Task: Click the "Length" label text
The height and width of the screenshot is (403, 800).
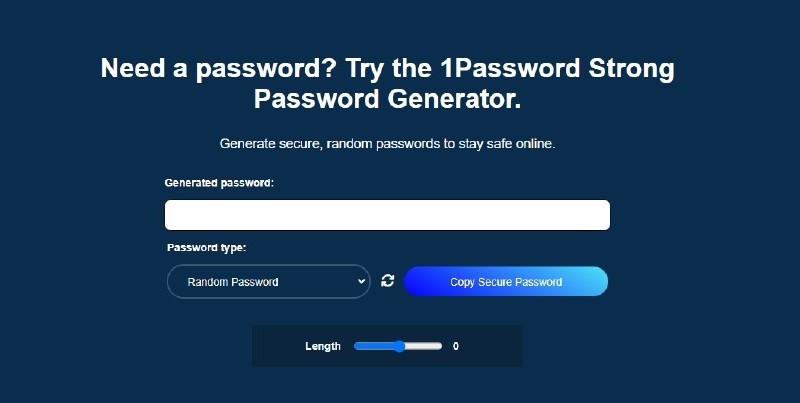Action: coord(323,346)
